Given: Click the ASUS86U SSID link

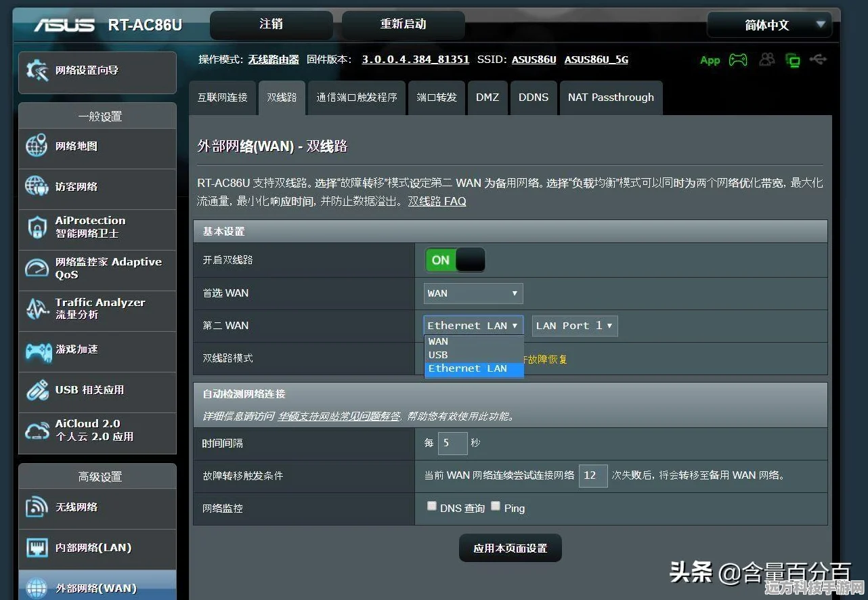Looking at the screenshot, I should tap(534, 60).
